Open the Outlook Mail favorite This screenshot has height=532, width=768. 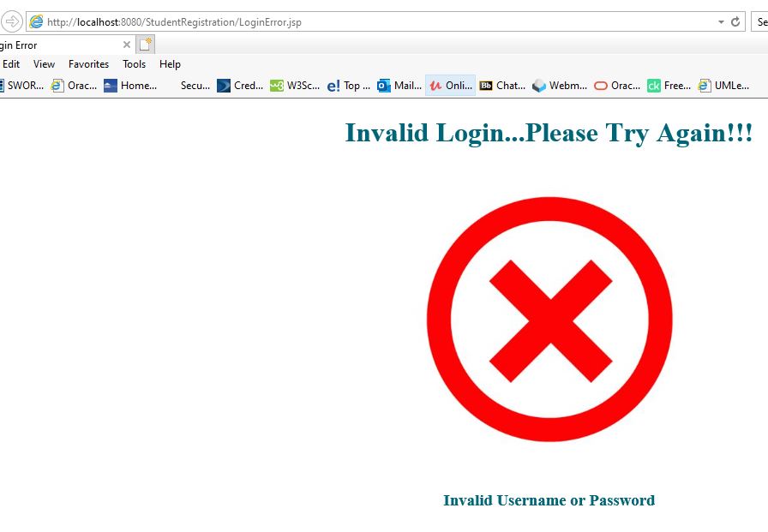point(399,85)
